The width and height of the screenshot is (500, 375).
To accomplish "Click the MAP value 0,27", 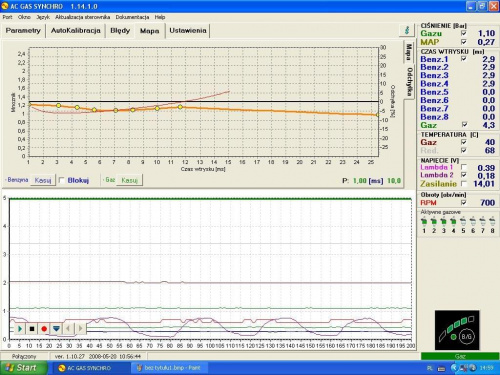I will (x=486, y=42).
